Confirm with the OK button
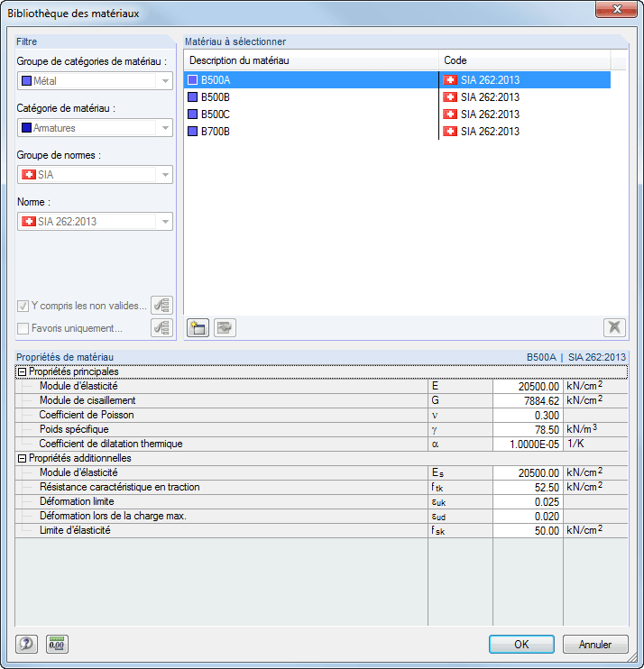This screenshot has height=669, width=644. [x=521, y=645]
